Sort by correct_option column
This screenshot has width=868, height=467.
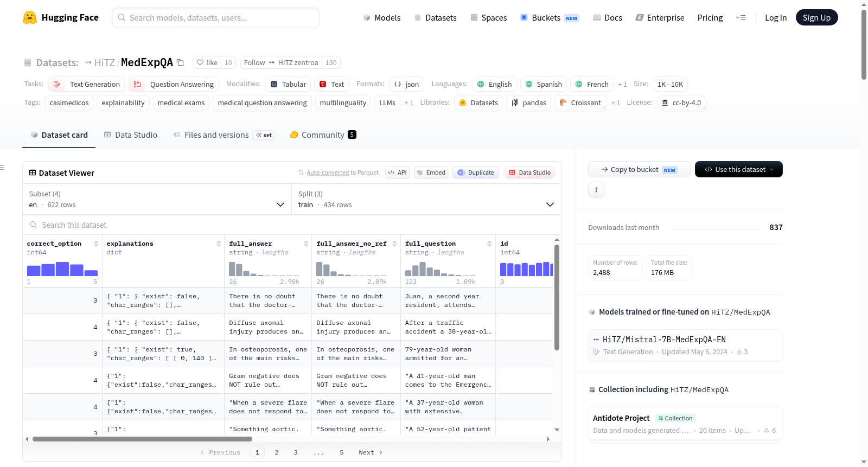pos(96,244)
